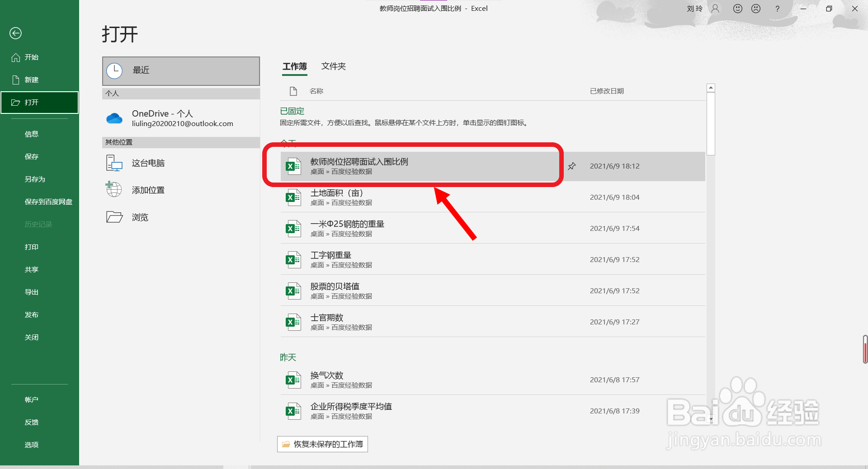Pin the 教师岗位招聘面试入围比例 file
This screenshot has height=469, width=868.
[572, 166]
